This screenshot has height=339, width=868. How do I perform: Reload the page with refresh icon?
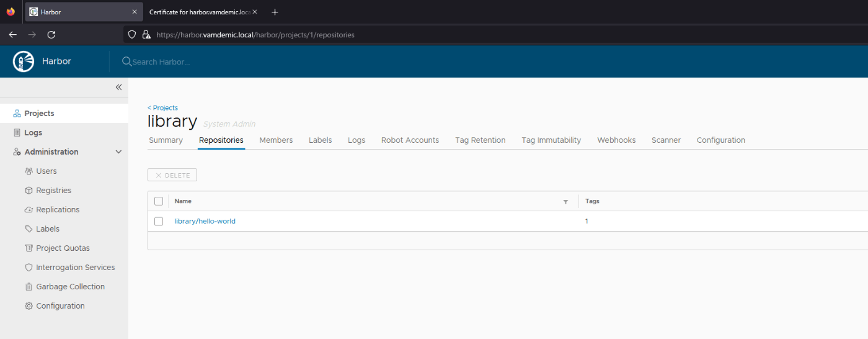51,35
